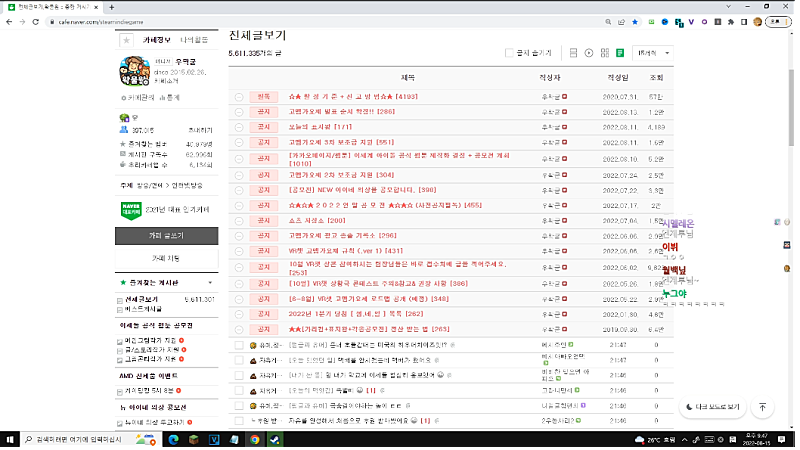
Task: Switch to the 나의활동 tab
Action: tap(193, 40)
